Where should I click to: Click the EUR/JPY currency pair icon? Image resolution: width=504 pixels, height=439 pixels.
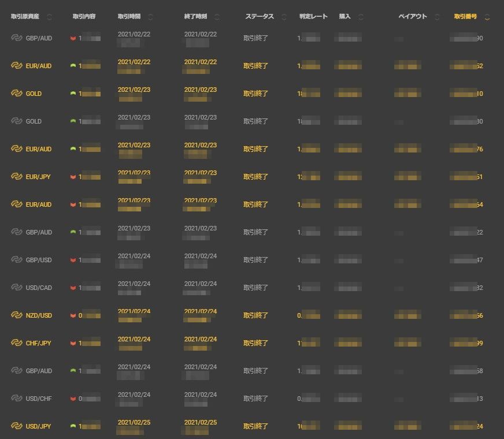coord(16,177)
